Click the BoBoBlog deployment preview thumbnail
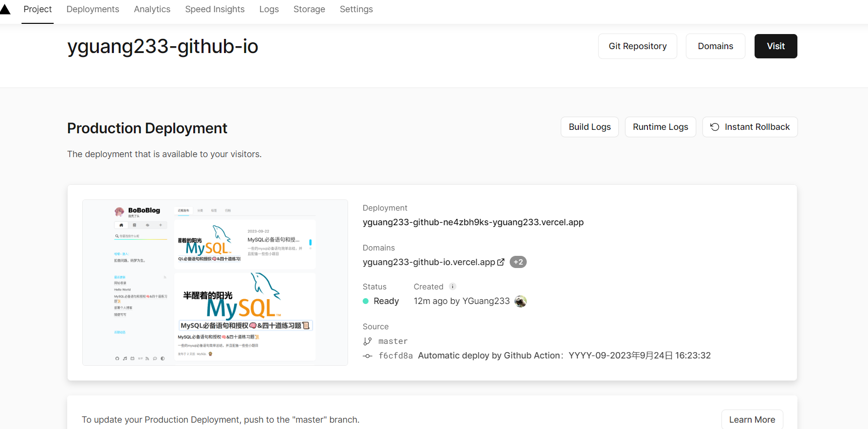The height and width of the screenshot is (429, 868). (x=215, y=283)
